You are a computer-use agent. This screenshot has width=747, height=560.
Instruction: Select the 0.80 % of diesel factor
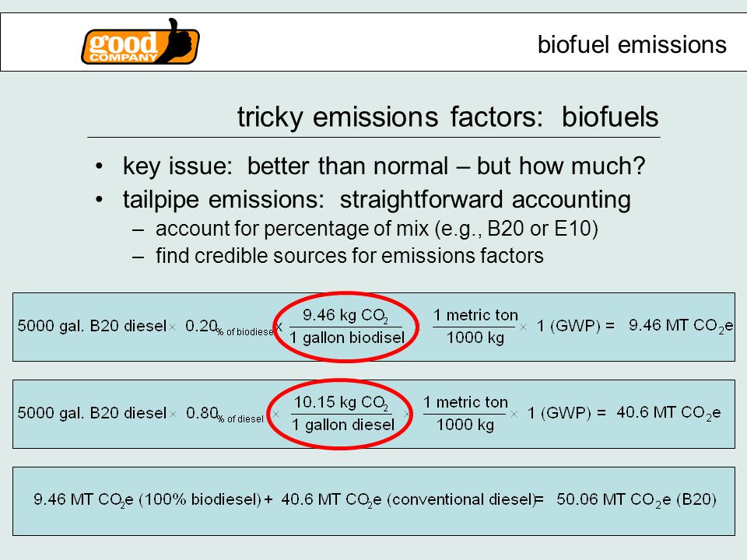click(224, 415)
